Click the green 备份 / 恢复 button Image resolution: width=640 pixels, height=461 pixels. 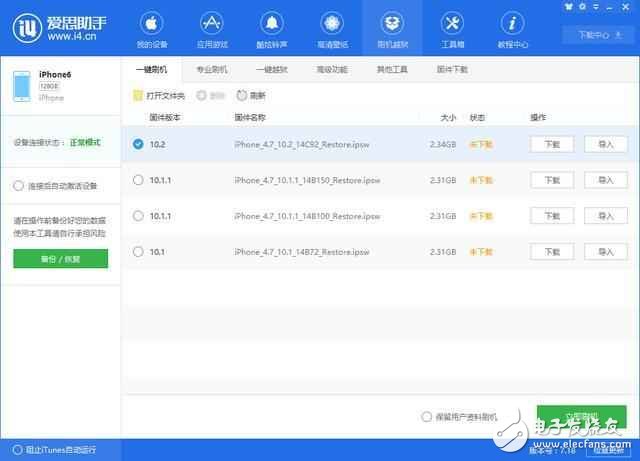(x=61, y=258)
